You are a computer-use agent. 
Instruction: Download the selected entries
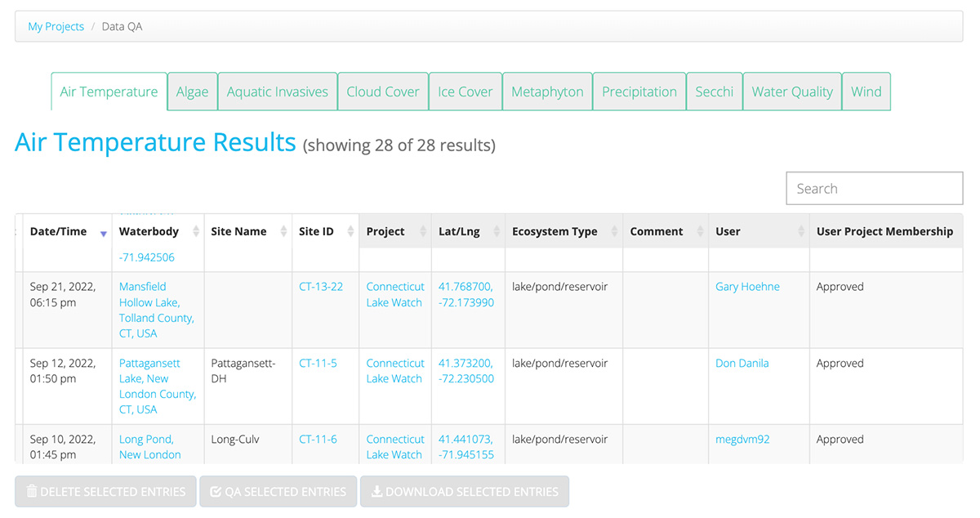464,492
